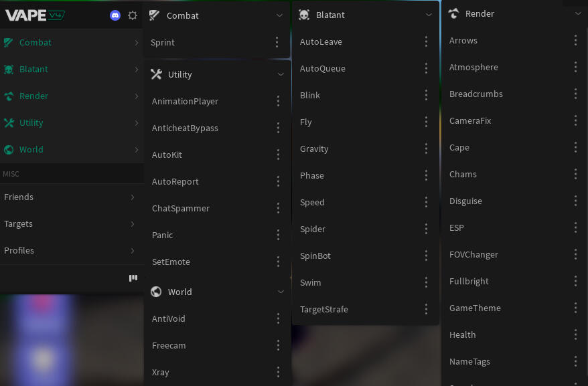
Task: Open options dots for ESP
Action: pos(575,227)
